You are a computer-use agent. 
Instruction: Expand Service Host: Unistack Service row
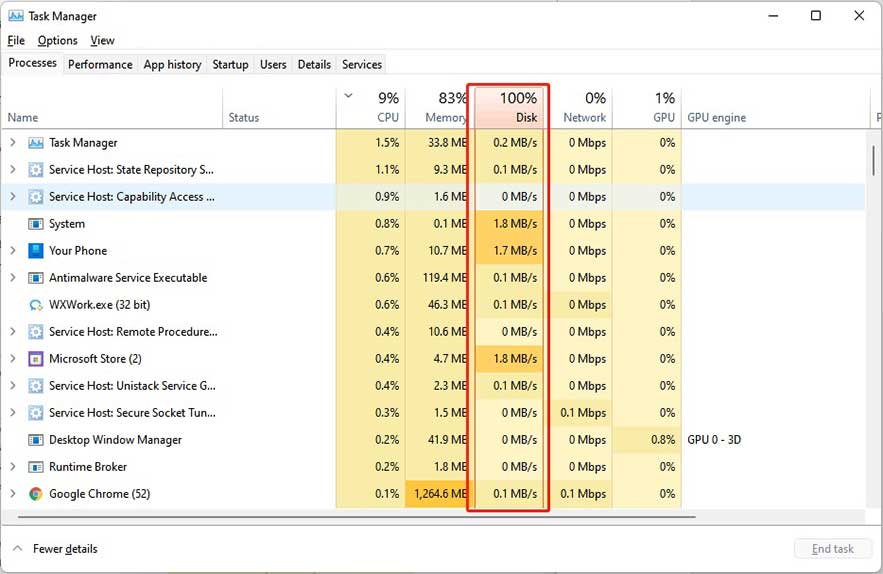pos(13,386)
